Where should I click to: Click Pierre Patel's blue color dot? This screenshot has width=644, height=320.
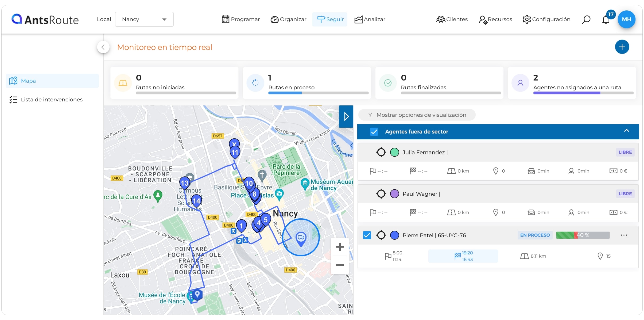point(394,235)
